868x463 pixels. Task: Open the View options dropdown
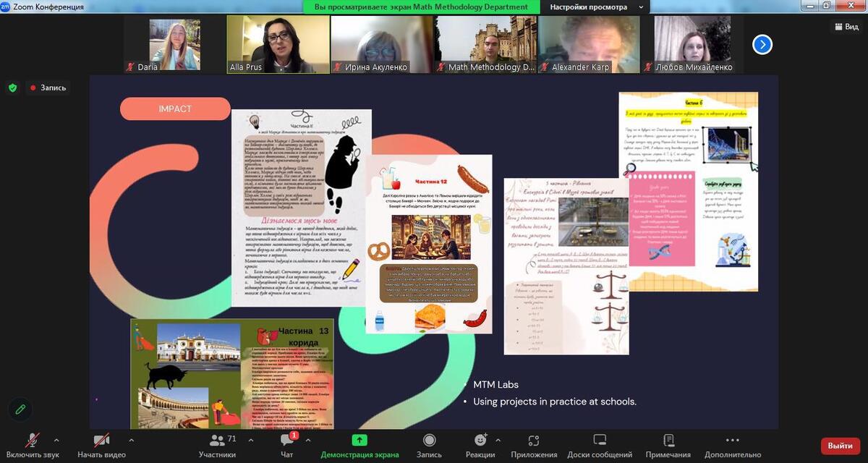pyautogui.click(x=845, y=27)
